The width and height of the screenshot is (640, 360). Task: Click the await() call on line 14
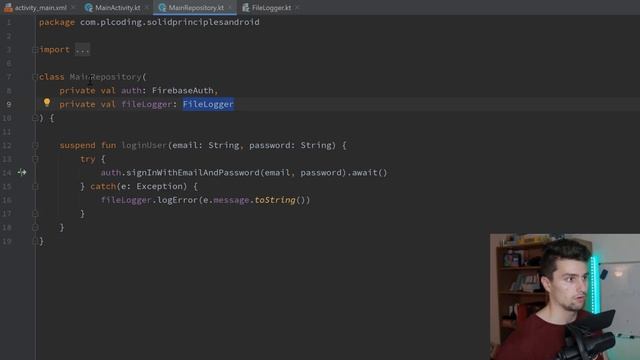369,173
